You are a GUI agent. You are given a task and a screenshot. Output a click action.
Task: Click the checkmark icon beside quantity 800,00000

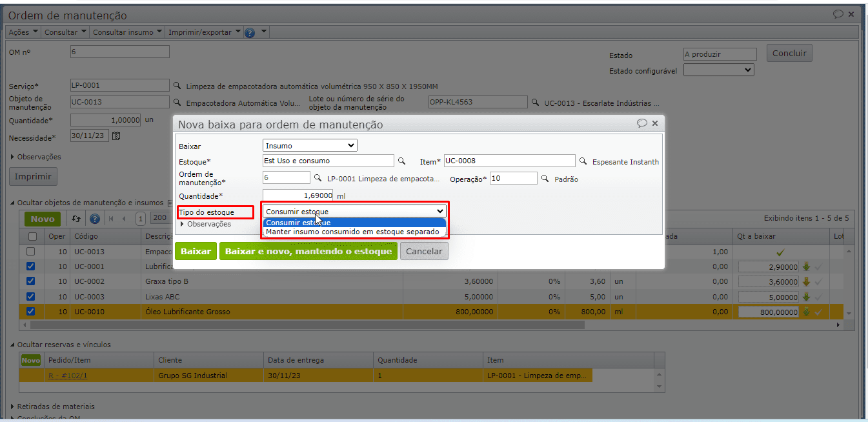click(x=818, y=312)
